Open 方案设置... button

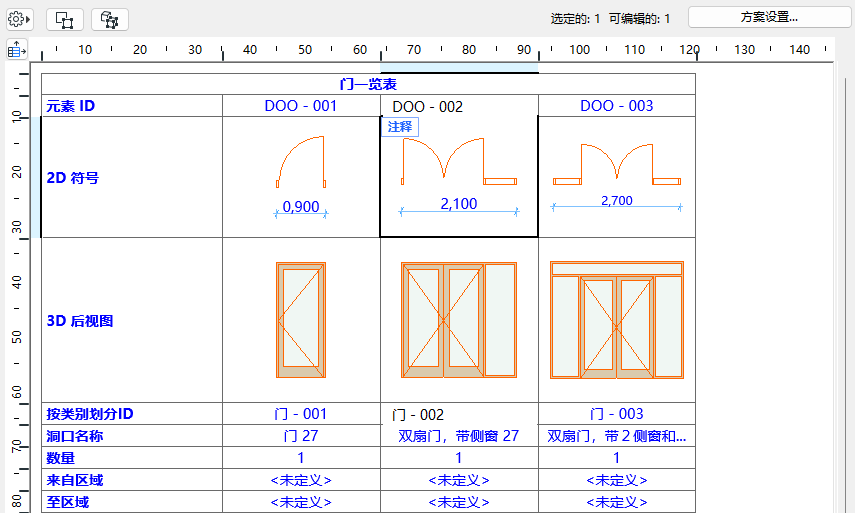[x=769, y=17]
